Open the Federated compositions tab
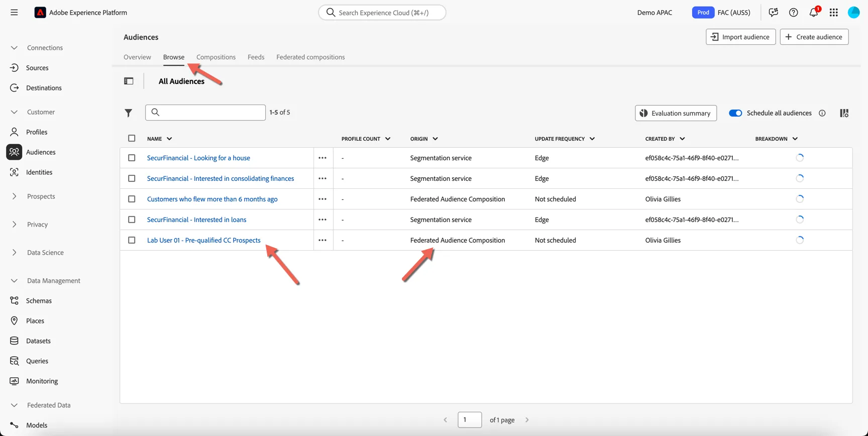The height and width of the screenshot is (436, 868). coord(310,57)
